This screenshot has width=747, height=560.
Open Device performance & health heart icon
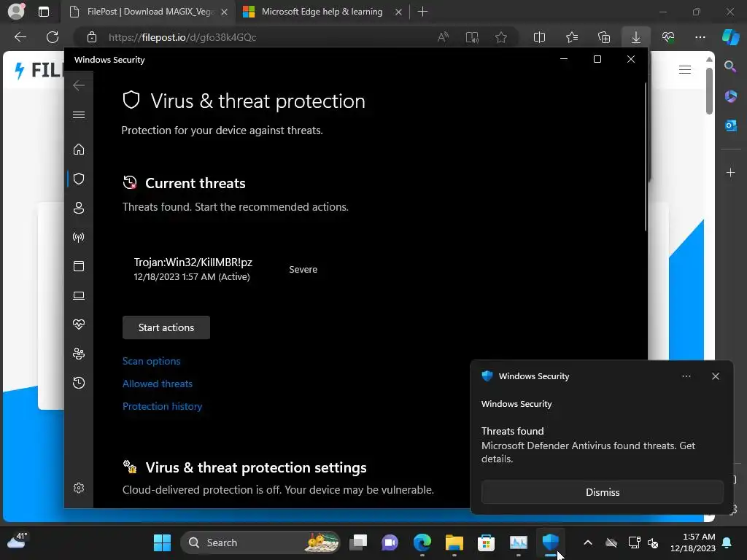tap(79, 324)
